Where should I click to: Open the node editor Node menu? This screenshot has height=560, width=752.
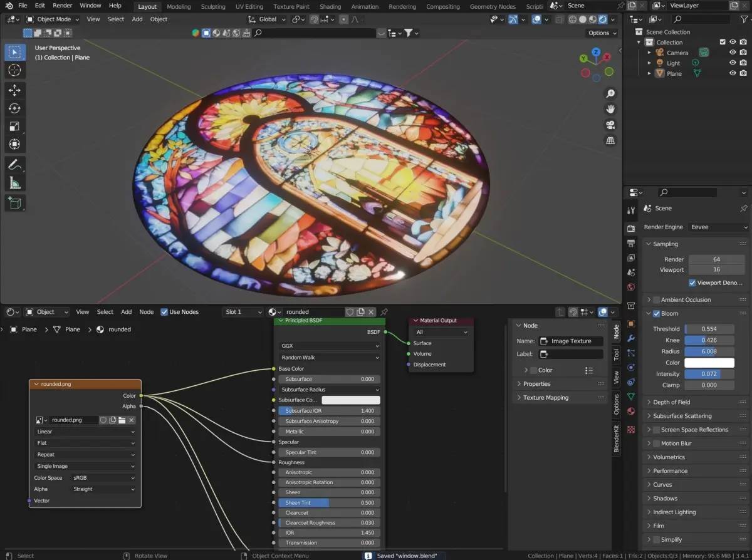146,312
